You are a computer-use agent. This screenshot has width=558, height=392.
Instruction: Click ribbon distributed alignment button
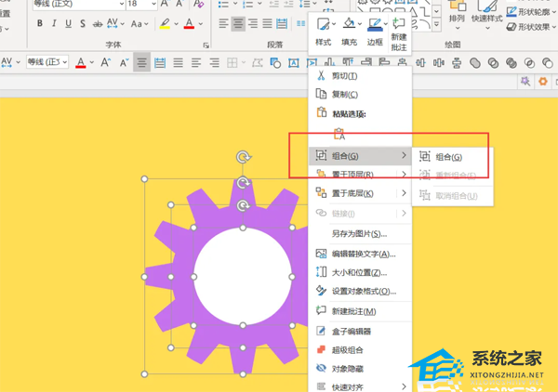click(x=282, y=24)
